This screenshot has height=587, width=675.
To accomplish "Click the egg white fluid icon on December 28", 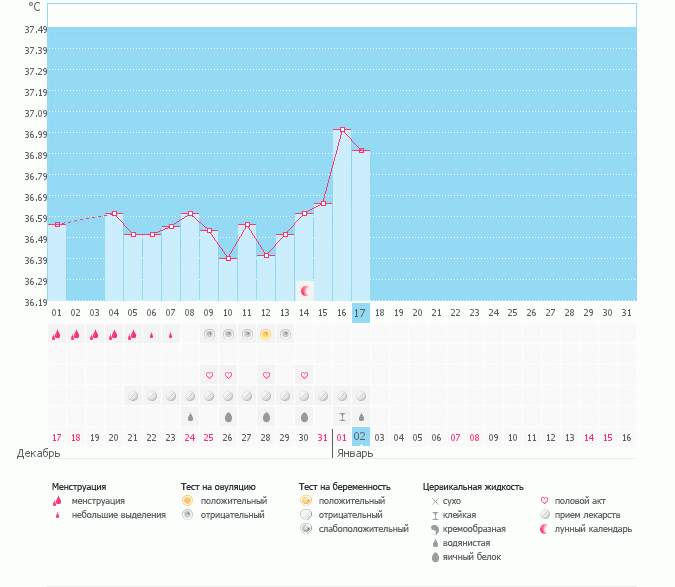I will pos(266,417).
